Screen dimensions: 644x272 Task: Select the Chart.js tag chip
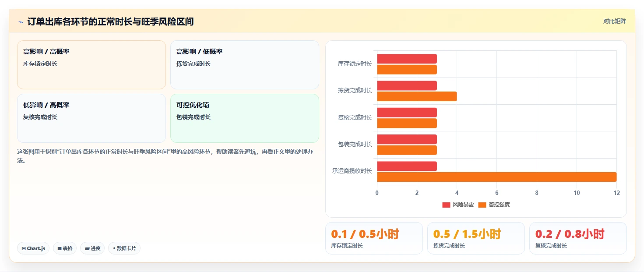(x=34, y=248)
